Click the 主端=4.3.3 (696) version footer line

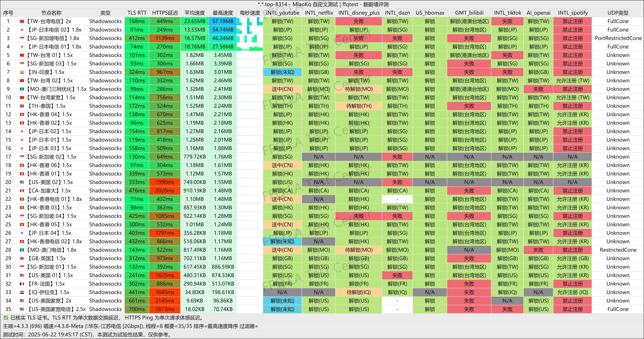coord(130,326)
